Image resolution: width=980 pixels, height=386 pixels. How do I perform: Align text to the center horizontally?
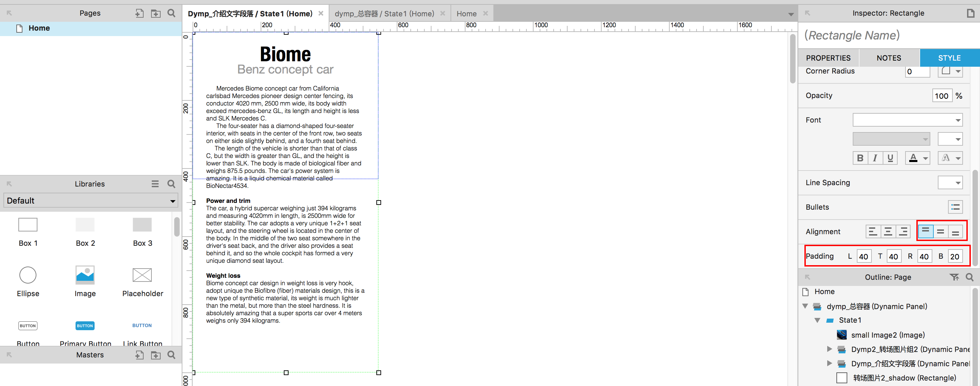click(888, 231)
